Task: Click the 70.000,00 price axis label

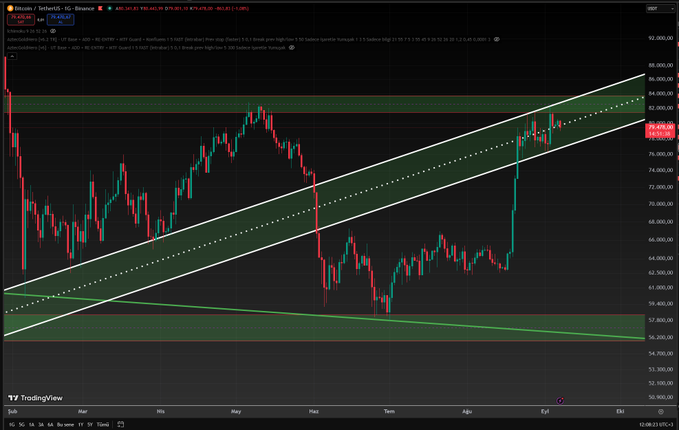Action: coord(660,204)
